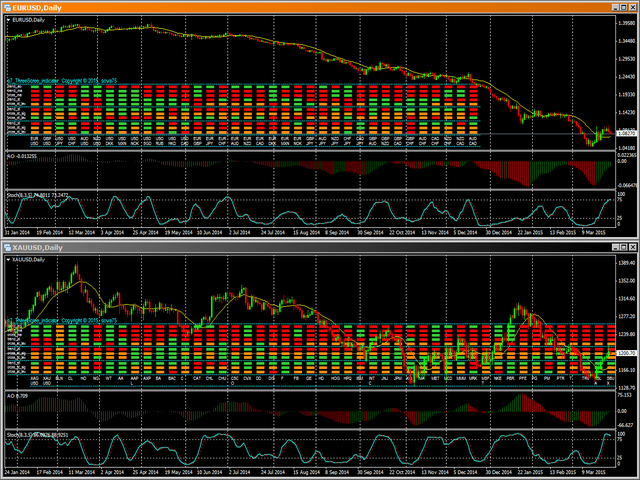
Task: Select the XAUUSD,Daily title bar
Action: click(300, 247)
